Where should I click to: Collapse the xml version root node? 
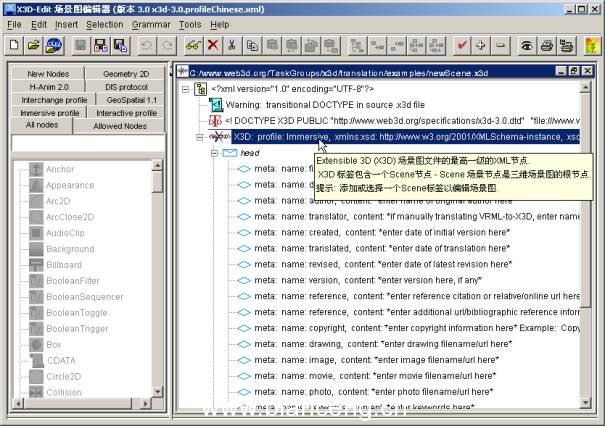[x=186, y=90]
